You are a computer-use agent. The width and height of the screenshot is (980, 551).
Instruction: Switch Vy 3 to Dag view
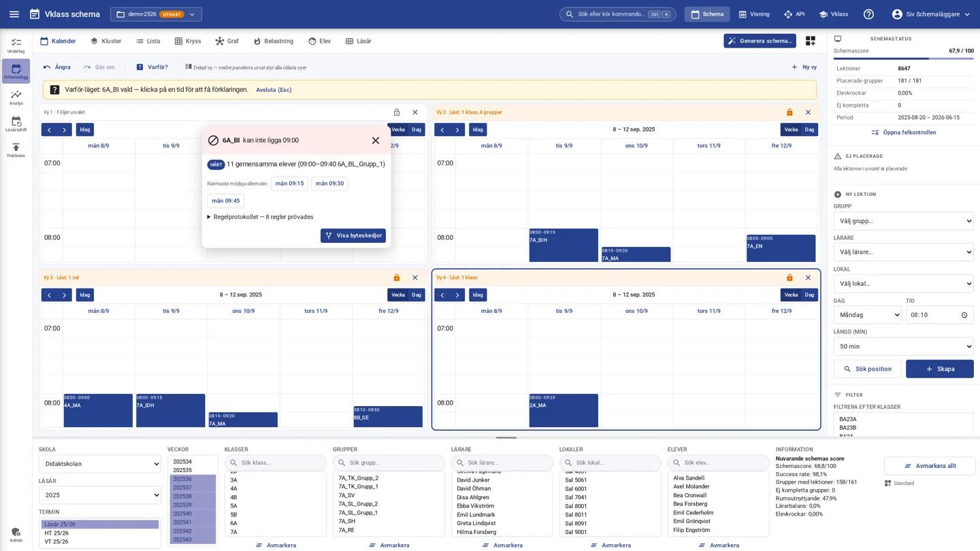(416, 295)
